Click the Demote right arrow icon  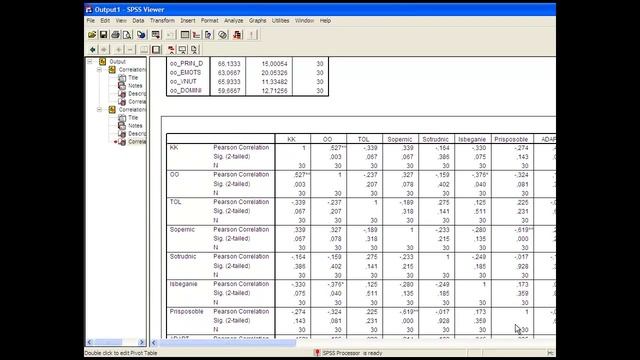104,50
